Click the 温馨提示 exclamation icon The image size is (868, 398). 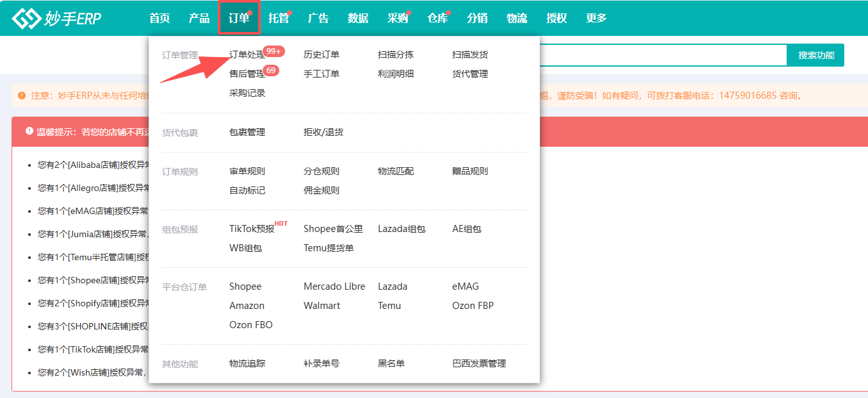pos(29,131)
